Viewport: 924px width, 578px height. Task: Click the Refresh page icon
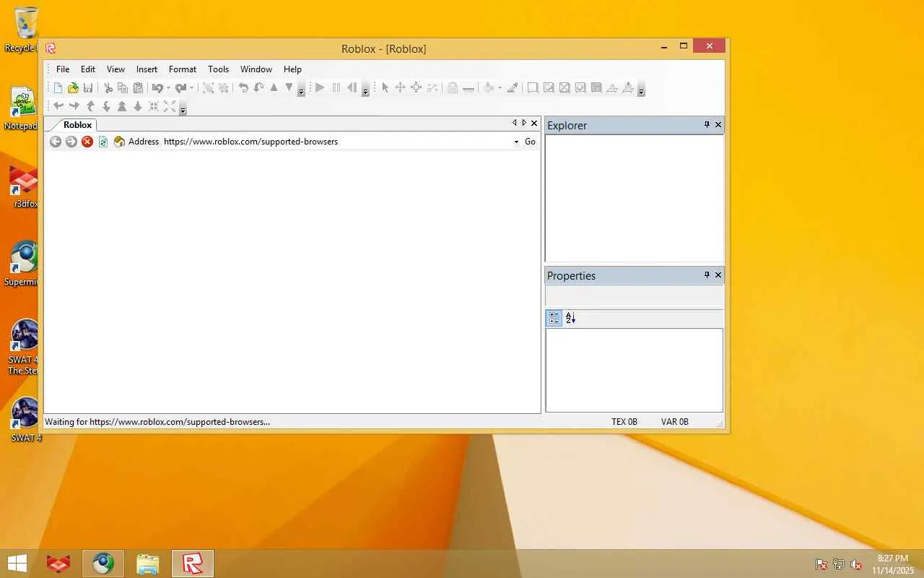tap(103, 142)
